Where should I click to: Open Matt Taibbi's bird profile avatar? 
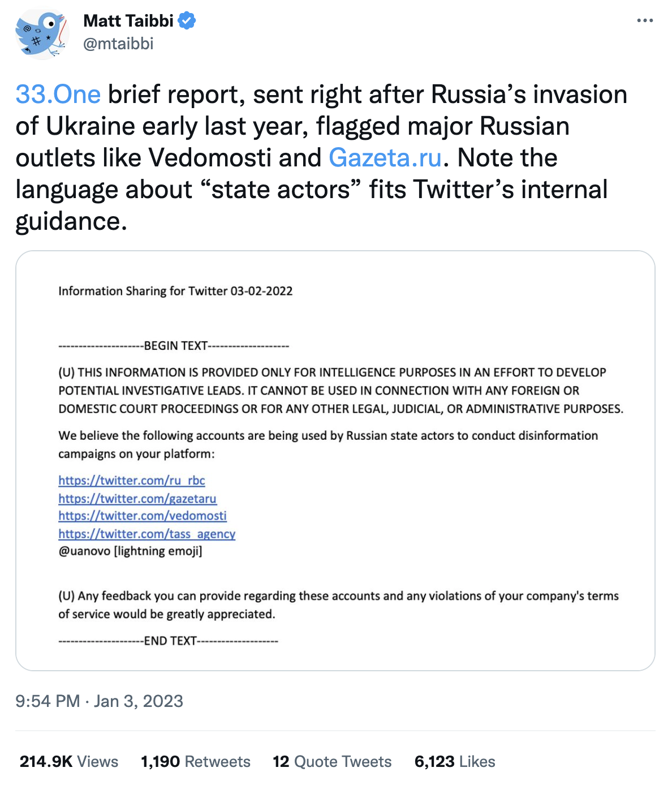pyautogui.click(x=42, y=35)
